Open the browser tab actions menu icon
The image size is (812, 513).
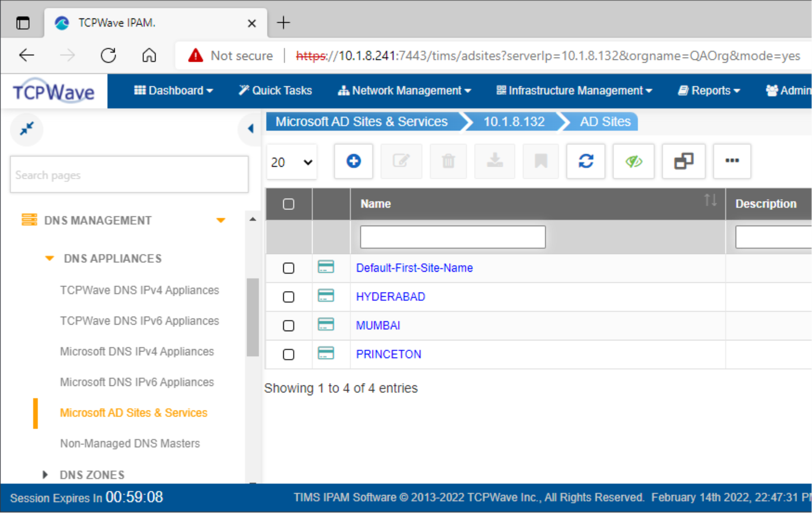(x=23, y=23)
